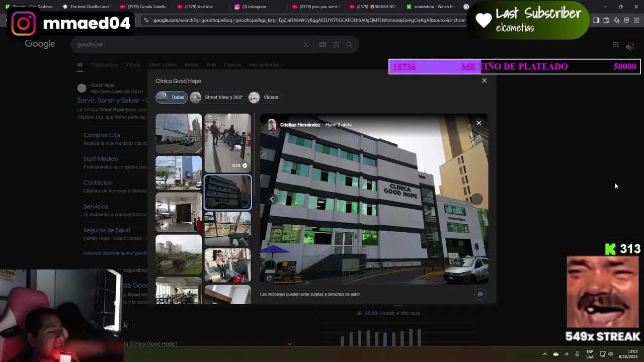Toggle the browser sidebar panel icon
Viewport: 644px width, 362px height.
pyautogui.click(x=596, y=20)
